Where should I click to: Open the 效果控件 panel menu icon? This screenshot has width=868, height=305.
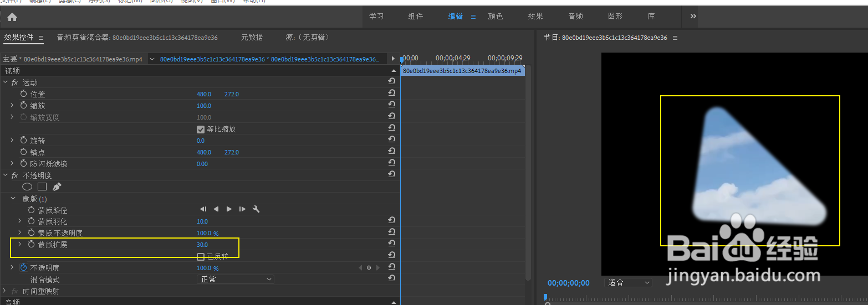[x=41, y=38]
